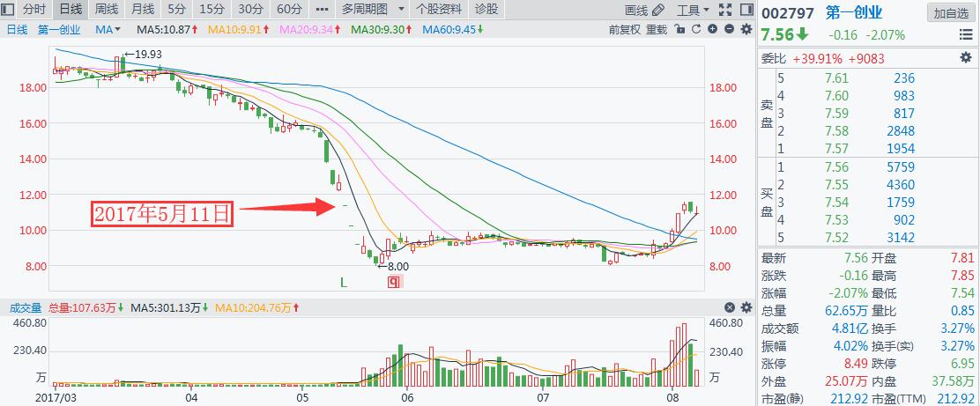
Task: Switch to the 分时 intraday chart tab
Action: click(x=34, y=10)
